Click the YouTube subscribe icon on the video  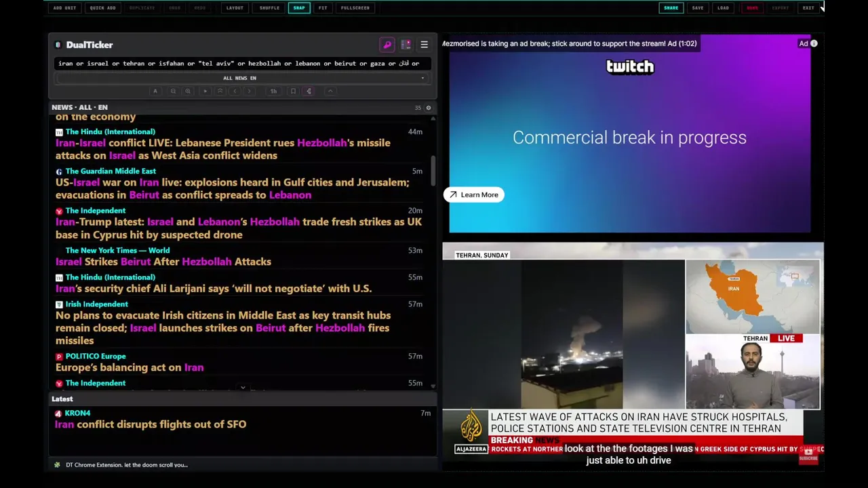[808, 455]
